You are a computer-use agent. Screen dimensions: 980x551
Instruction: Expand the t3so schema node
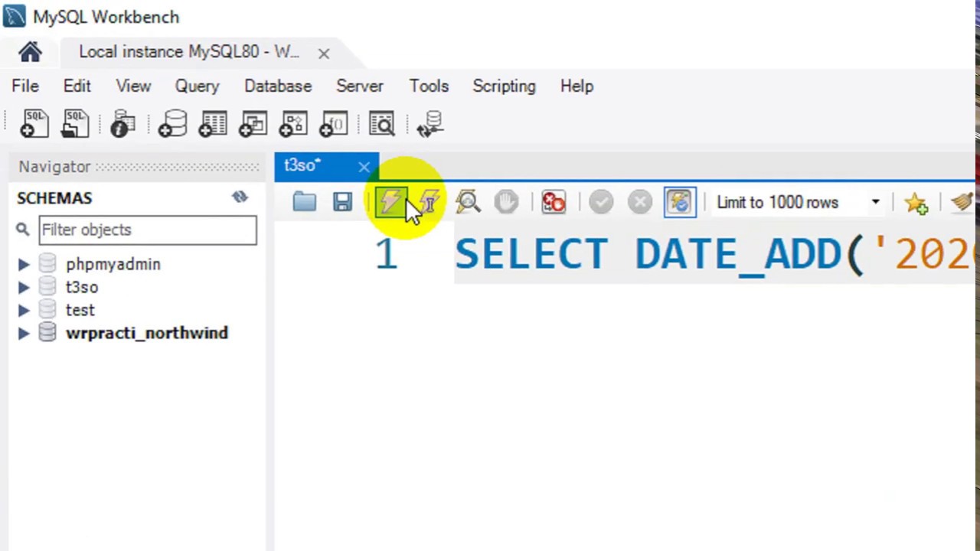point(24,287)
